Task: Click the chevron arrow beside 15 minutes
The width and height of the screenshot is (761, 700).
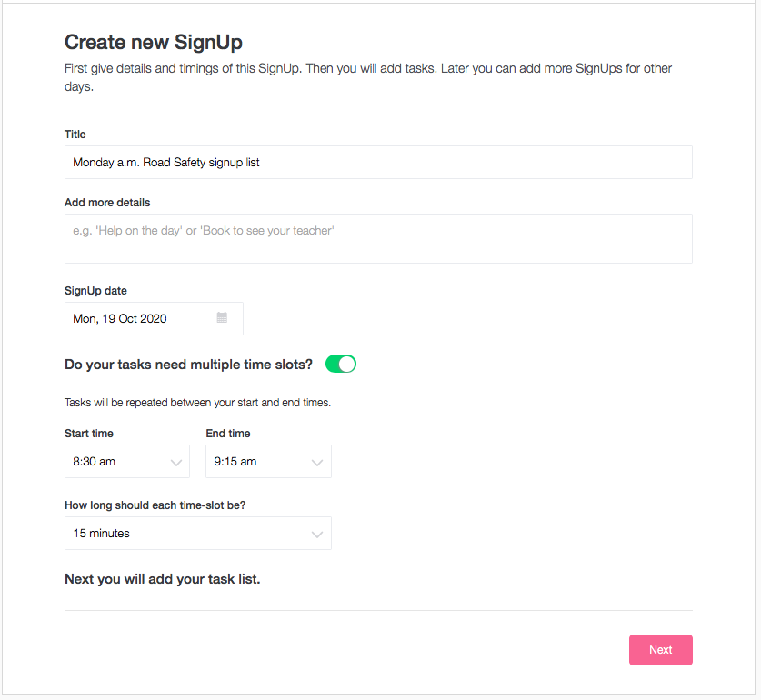Action: point(317,535)
